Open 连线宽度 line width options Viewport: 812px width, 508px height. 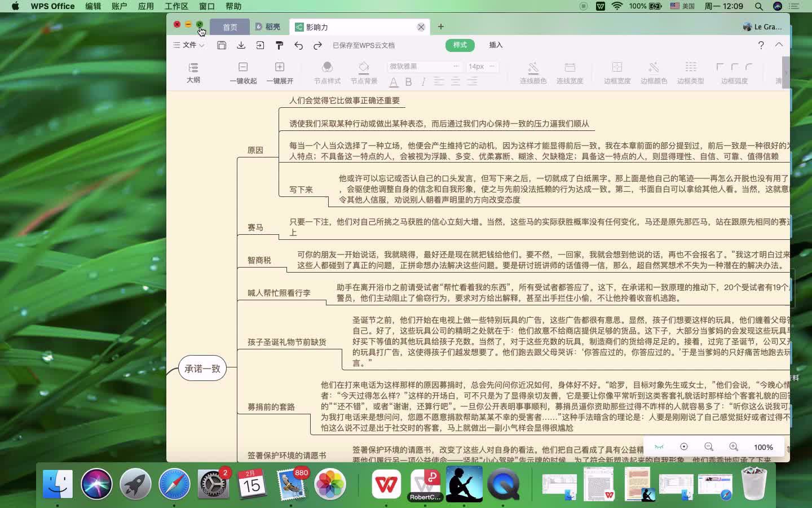570,73
